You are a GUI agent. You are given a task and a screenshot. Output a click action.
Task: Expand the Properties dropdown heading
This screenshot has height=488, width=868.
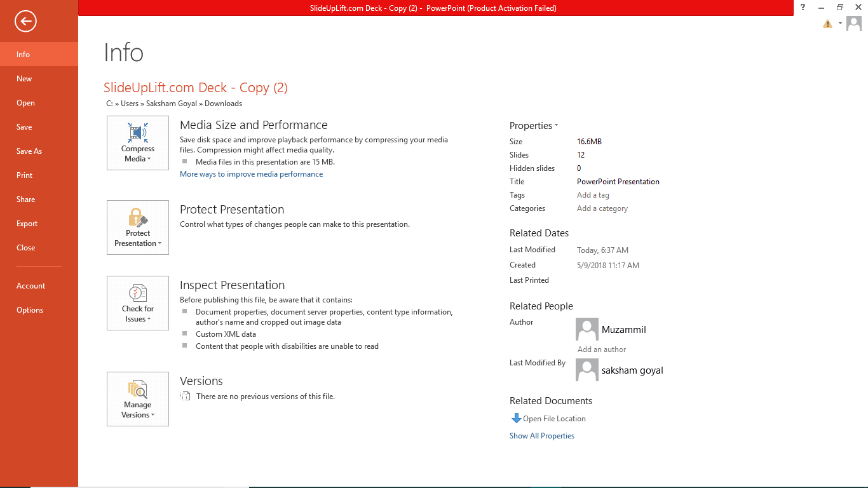pos(534,126)
